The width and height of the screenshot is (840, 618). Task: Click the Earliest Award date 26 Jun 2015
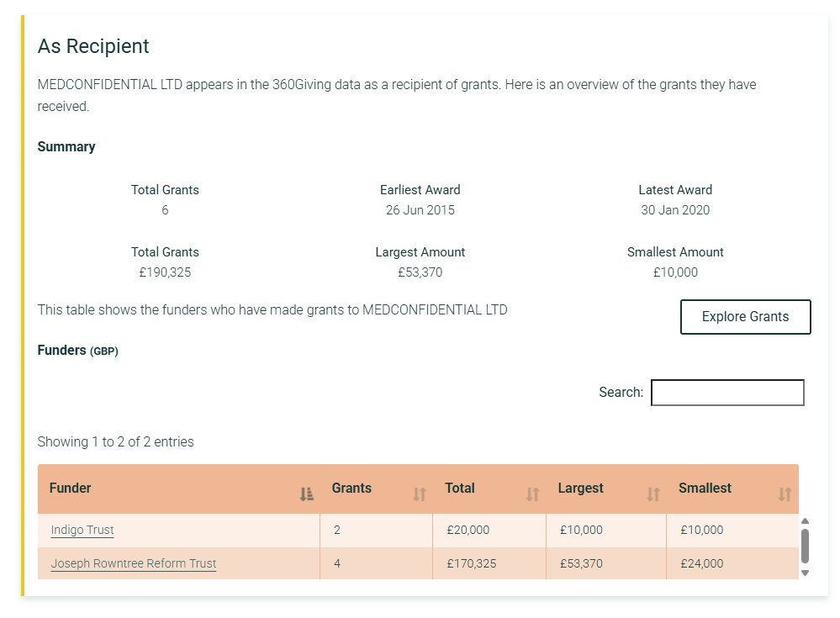click(x=420, y=210)
